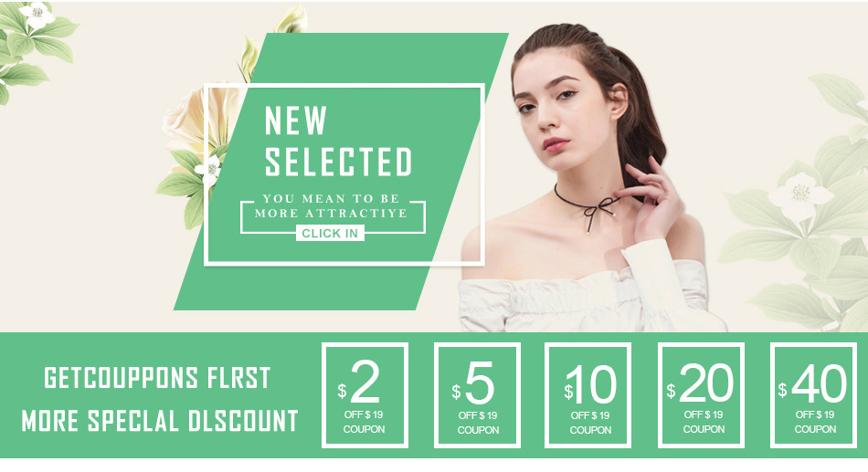Click the COUPON label on $10 card
Screen dimensions: 868x472
pos(590,430)
